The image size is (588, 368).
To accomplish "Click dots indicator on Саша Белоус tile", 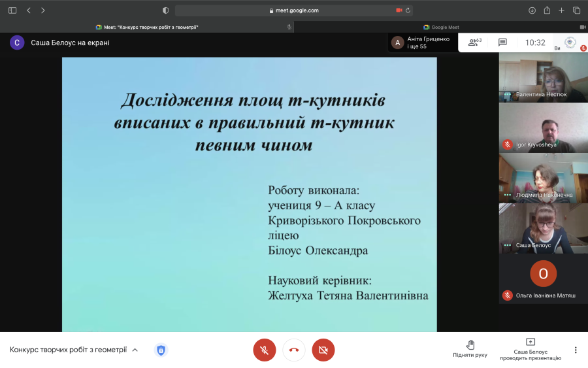I will (x=508, y=245).
